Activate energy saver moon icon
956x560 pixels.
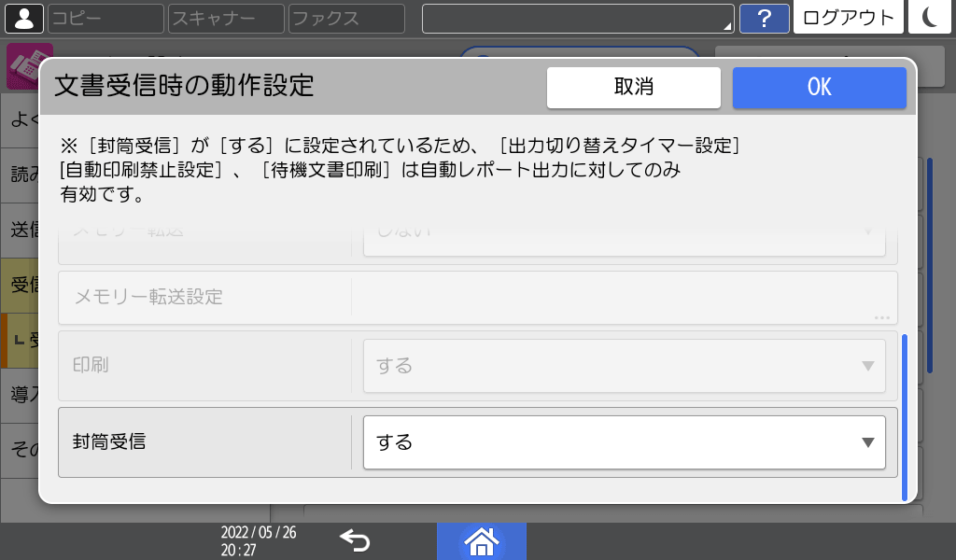coord(930,18)
